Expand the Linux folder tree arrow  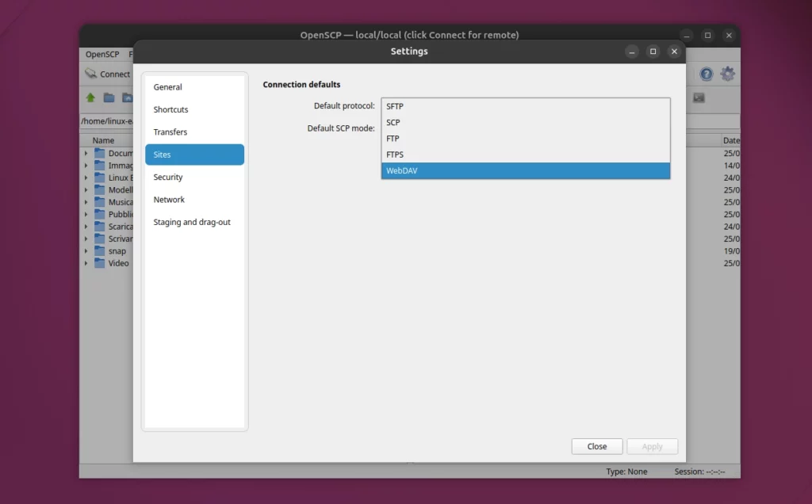pyautogui.click(x=86, y=178)
